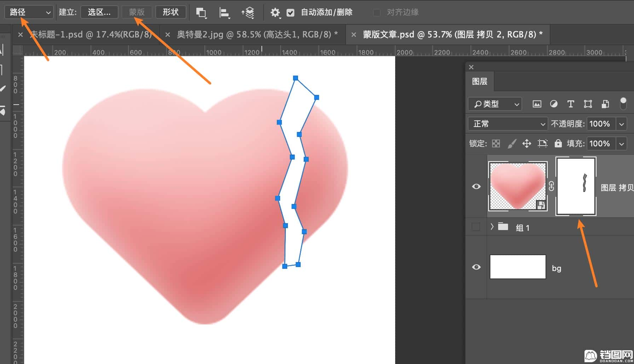Click the lock all padlock icon

point(558,143)
